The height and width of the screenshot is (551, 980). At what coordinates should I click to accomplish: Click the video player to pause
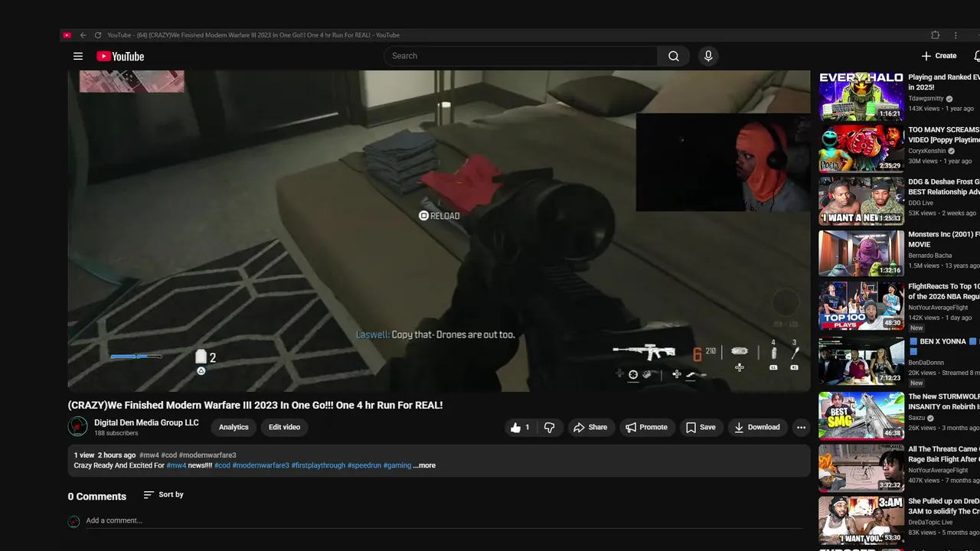(439, 230)
